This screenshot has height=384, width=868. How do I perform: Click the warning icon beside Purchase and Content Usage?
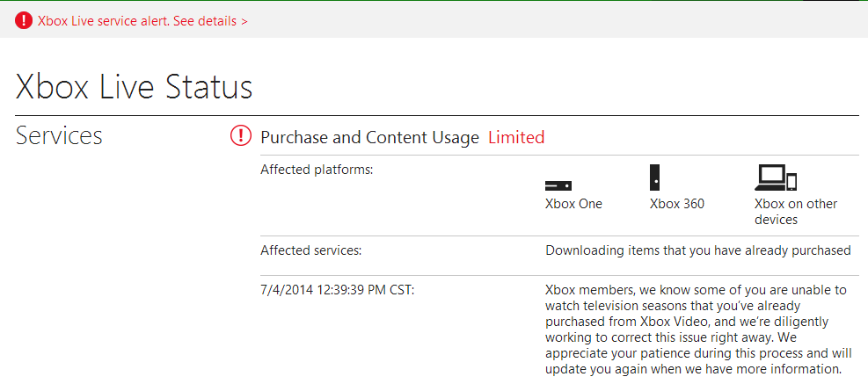tap(240, 136)
